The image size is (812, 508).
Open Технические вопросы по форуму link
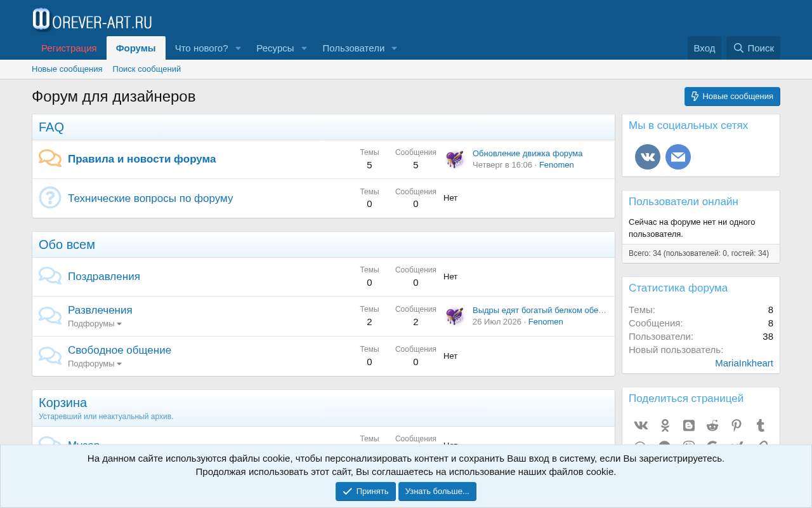pos(150,198)
